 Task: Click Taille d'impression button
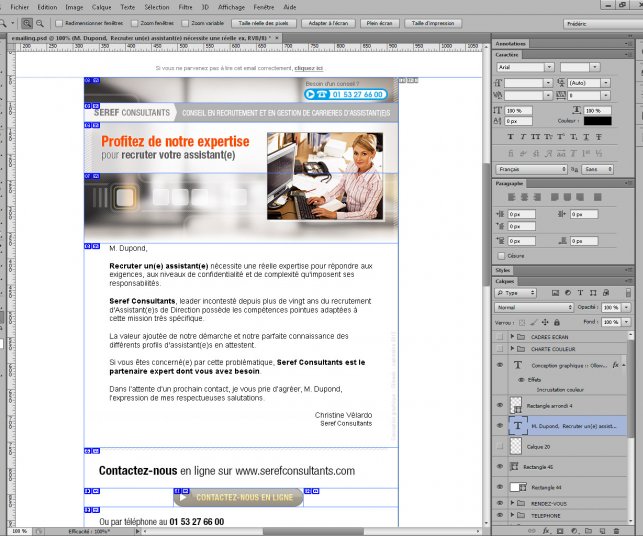pos(433,23)
